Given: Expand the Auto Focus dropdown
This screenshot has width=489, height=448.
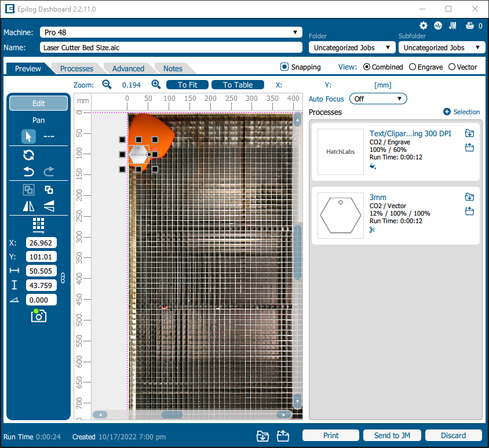Looking at the screenshot, I should coord(378,99).
